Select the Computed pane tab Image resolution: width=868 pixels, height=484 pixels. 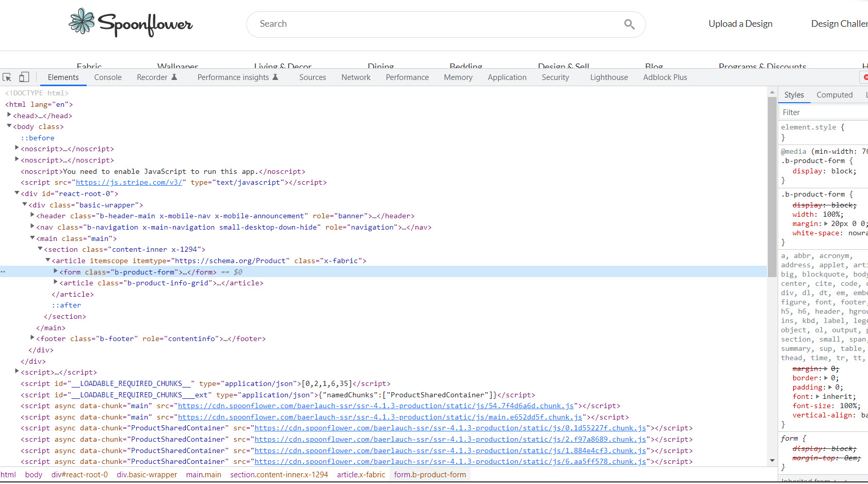pos(834,95)
